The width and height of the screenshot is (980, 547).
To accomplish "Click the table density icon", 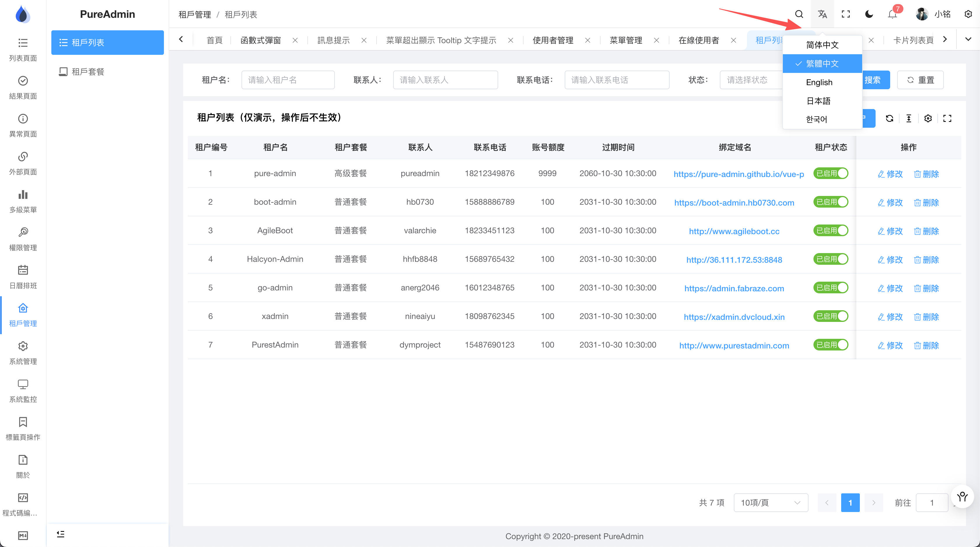I will point(909,118).
